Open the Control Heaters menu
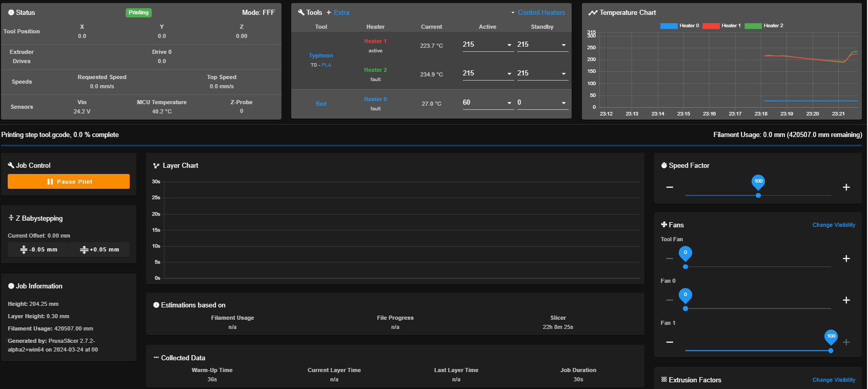868x389 pixels. 538,12
